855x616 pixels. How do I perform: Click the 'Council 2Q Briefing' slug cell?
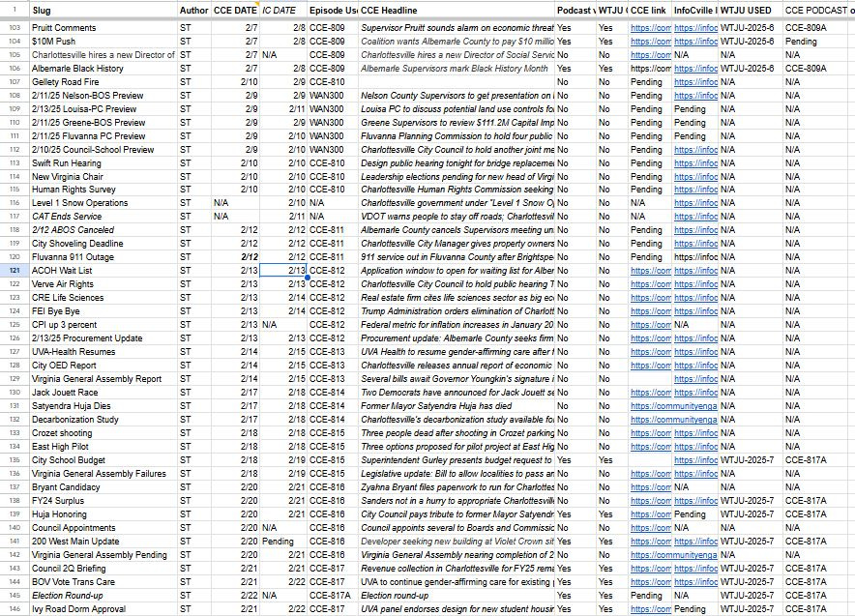coord(103,568)
